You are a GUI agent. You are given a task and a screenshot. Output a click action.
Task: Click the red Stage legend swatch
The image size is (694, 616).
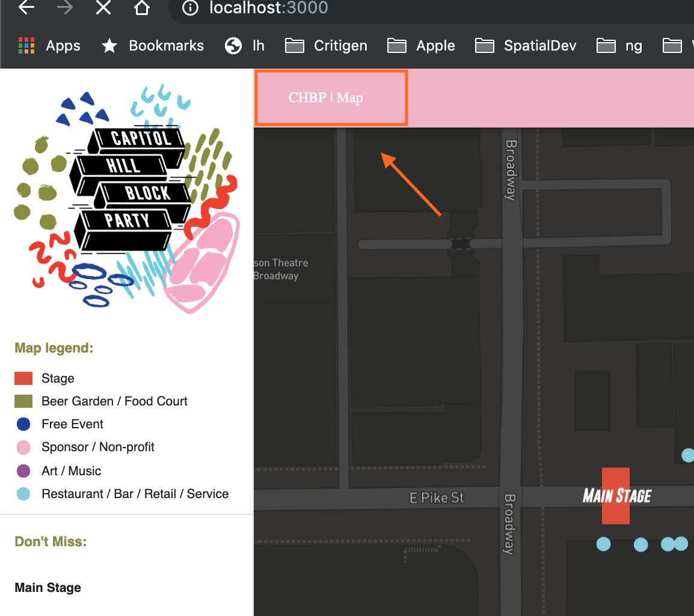point(23,378)
